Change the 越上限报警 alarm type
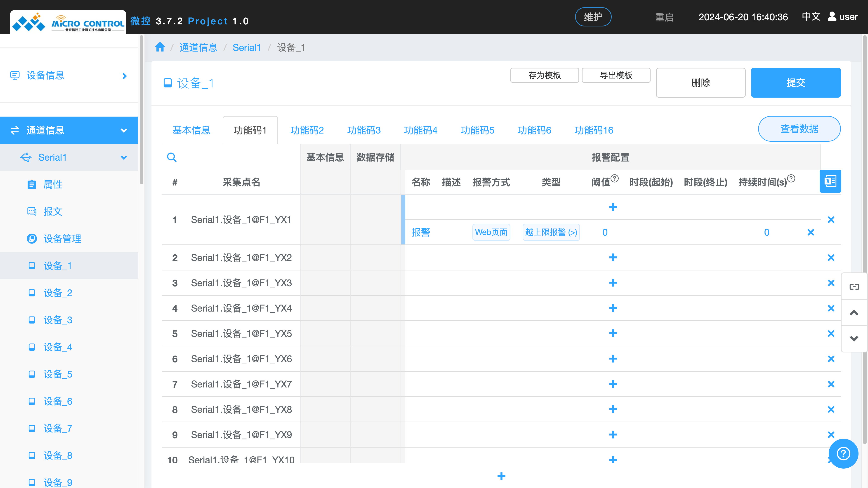Screen dimensions: 868x488 551,232
